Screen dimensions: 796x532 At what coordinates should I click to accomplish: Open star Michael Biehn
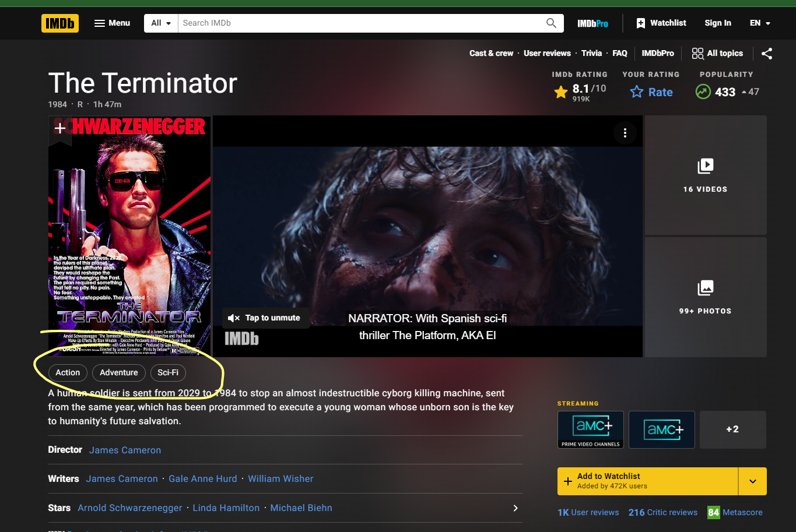tap(301, 508)
